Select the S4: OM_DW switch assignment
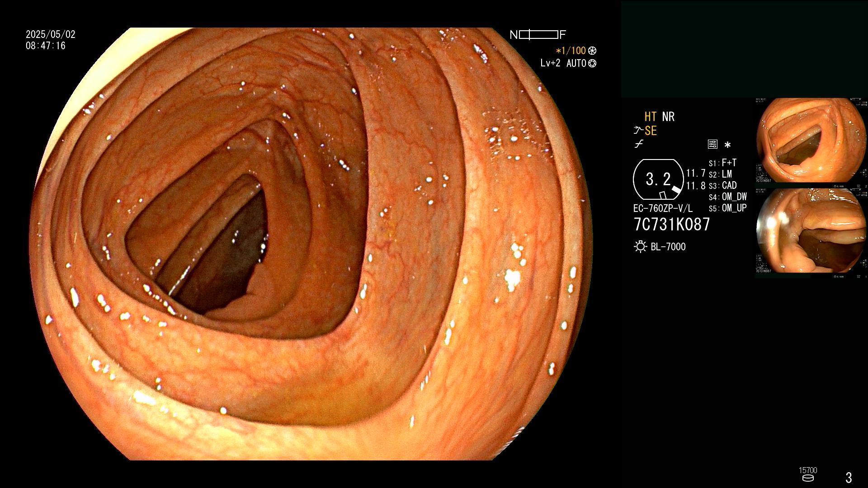Screen dimensions: 868x488 [x=728, y=197]
